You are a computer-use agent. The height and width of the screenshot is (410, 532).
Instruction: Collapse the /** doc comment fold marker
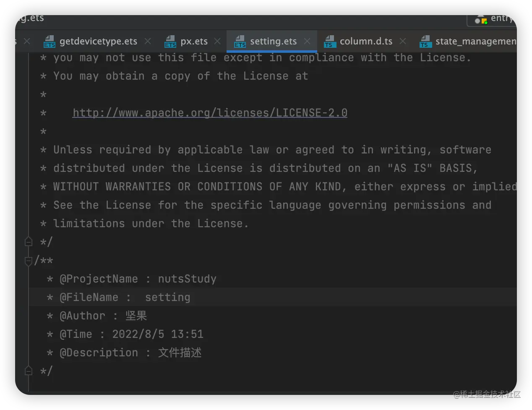(x=29, y=261)
